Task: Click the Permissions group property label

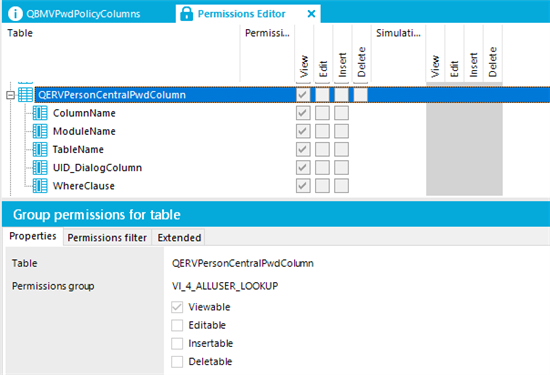Action: [53, 286]
